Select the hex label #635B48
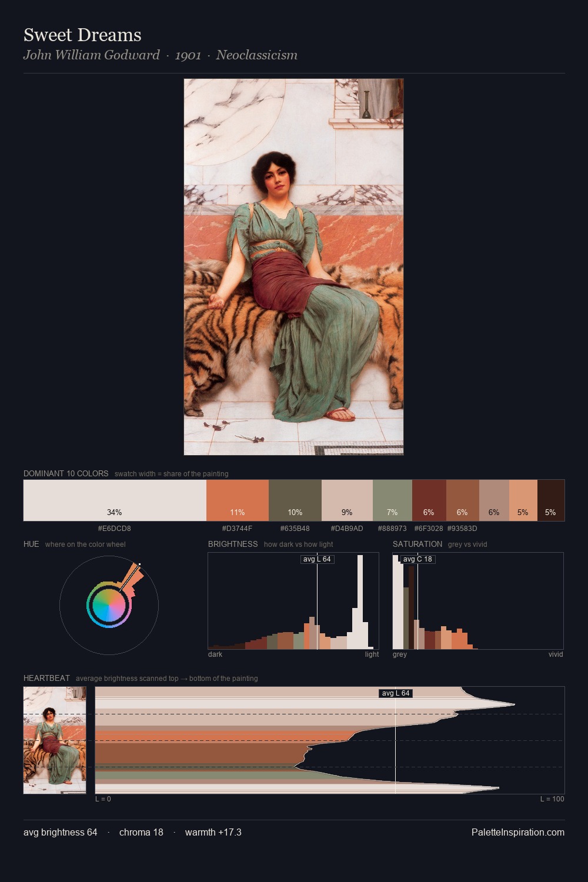Image resolution: width=588 pixels, height=882 pixels. coord(295,529)
